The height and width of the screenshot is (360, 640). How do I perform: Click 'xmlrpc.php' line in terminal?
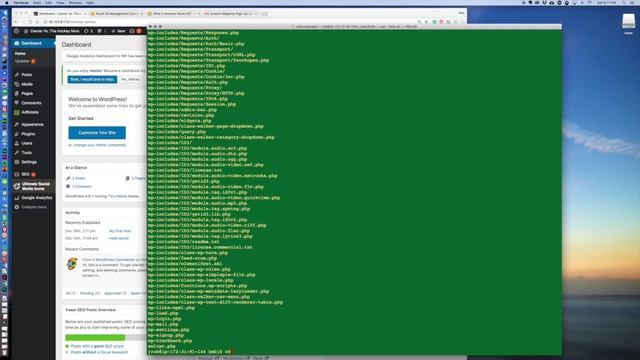[162, 347]
